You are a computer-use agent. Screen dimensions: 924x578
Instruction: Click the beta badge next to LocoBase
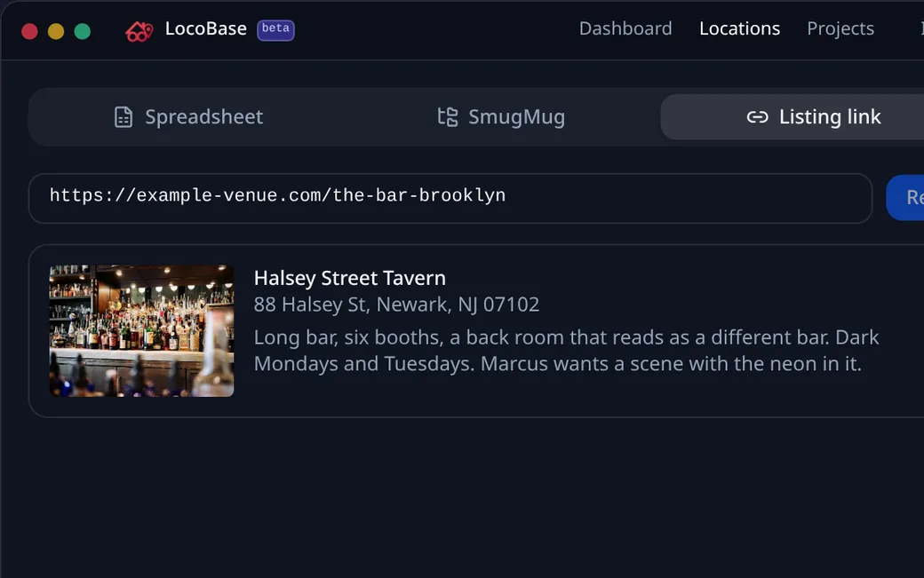click(x=275, y=29)
